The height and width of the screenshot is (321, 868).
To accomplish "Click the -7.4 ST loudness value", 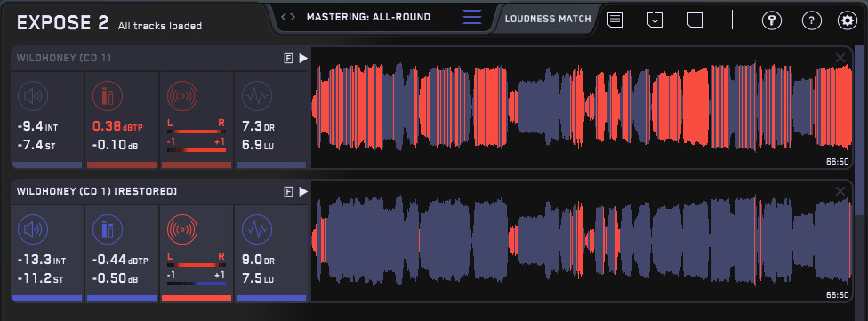I will coord(36,146).
